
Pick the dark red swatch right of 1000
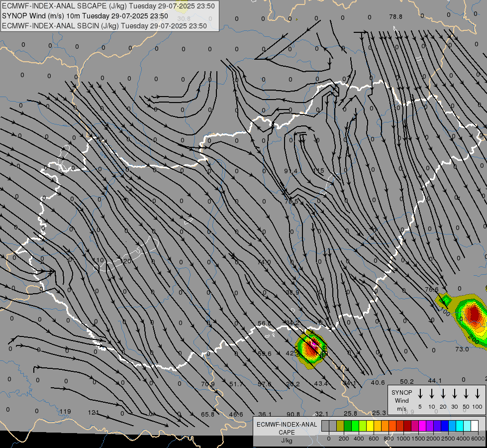tap(407, 426)
